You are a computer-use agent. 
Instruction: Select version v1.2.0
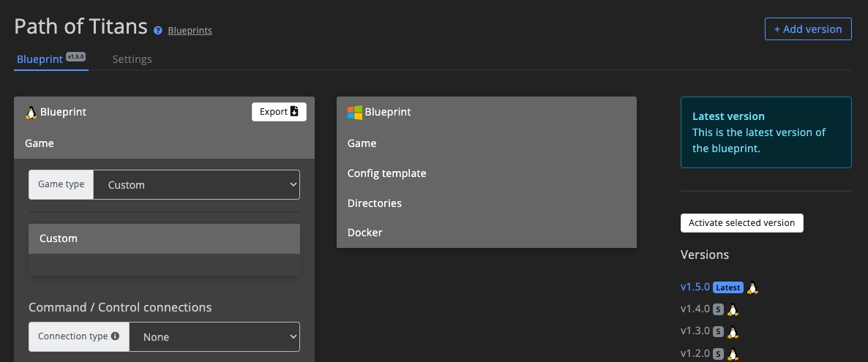[x=695, y=354]
